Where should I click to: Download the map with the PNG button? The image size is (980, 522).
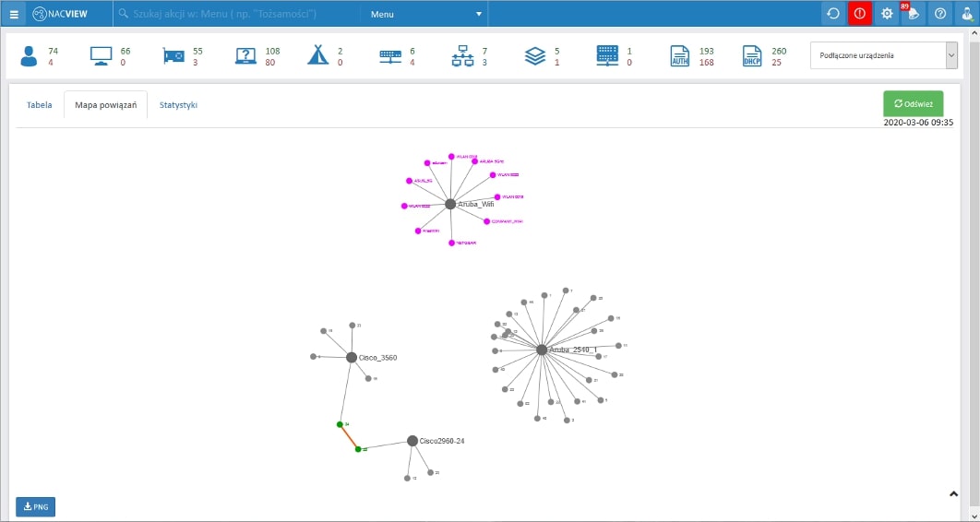coord(35,506)
